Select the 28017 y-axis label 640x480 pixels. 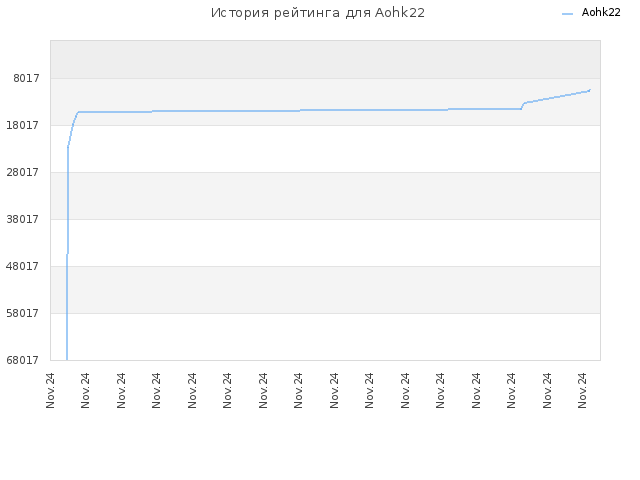coord(22,172)
